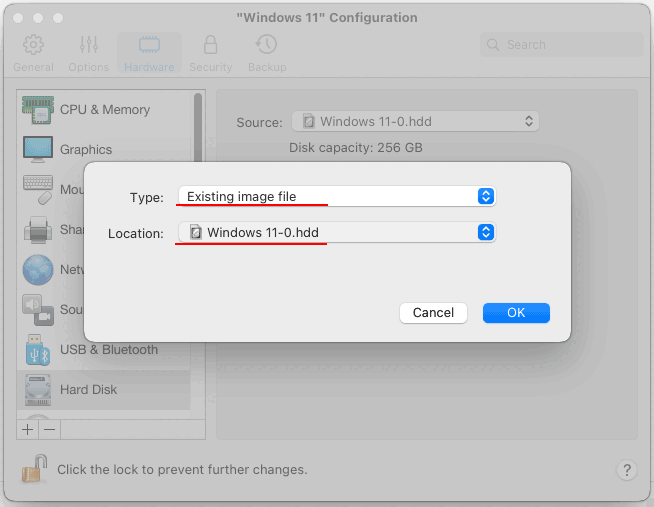Open the Type dropdown
654x507 pixels.
[337, 196]
